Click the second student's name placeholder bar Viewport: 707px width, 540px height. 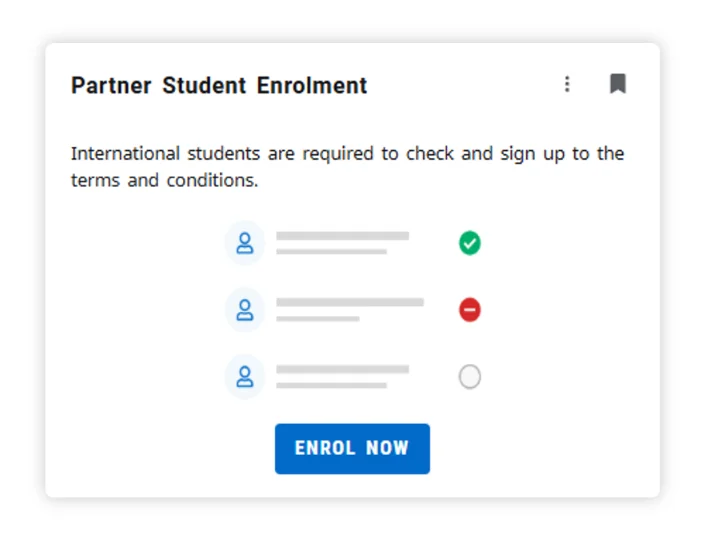[x=349, y=302]
